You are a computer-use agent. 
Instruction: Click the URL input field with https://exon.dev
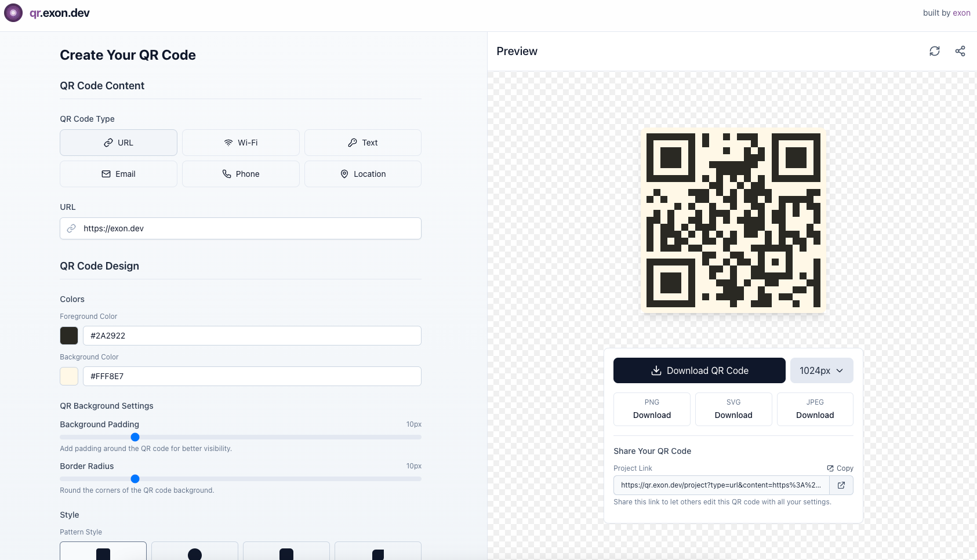pos(241,228)
